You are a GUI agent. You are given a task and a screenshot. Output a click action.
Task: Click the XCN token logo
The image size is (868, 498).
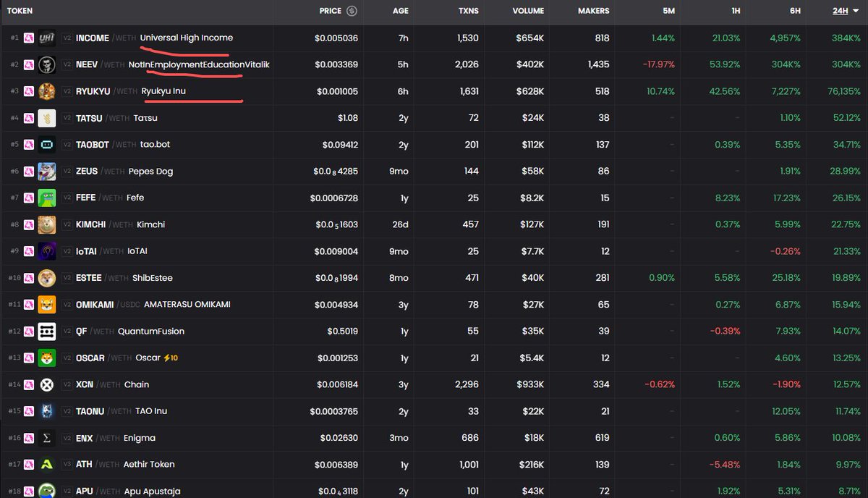tap(47, 384)
